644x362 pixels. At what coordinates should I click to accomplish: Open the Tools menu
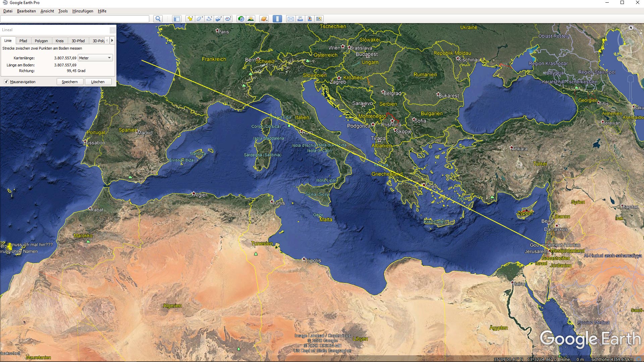(63, 11)
